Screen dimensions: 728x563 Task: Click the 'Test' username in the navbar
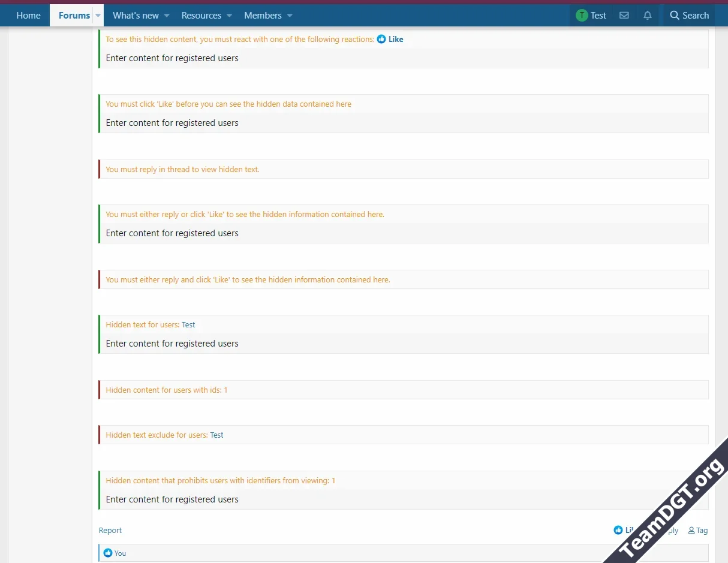597,15
